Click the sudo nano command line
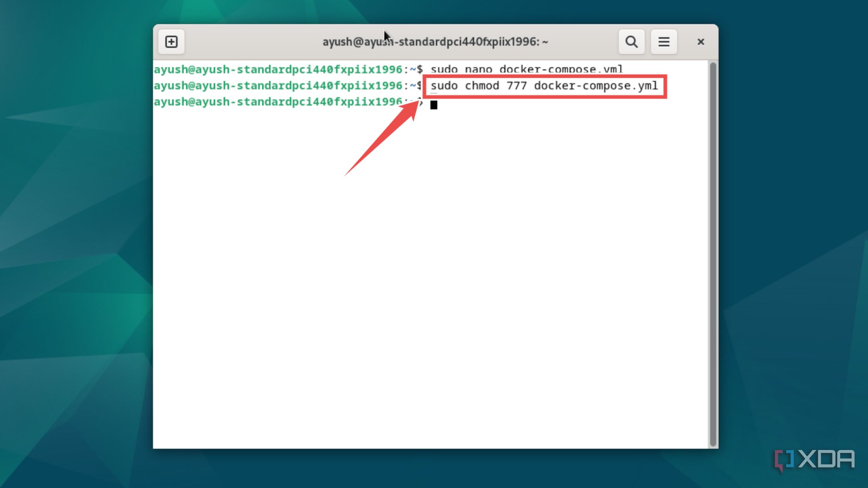The width and height of the screenshot is (868, 488). pos(526,69)
